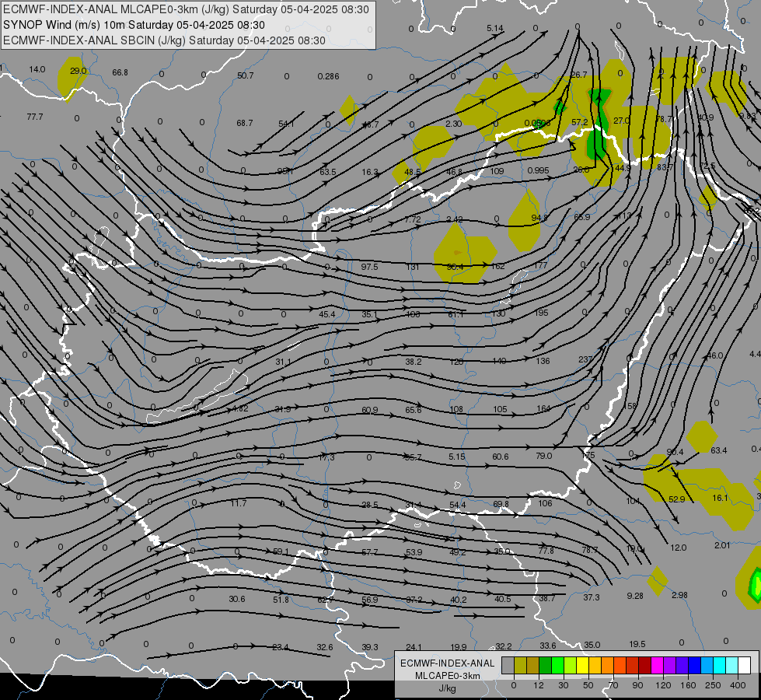Click the map value 0.286

coord(328,76)
